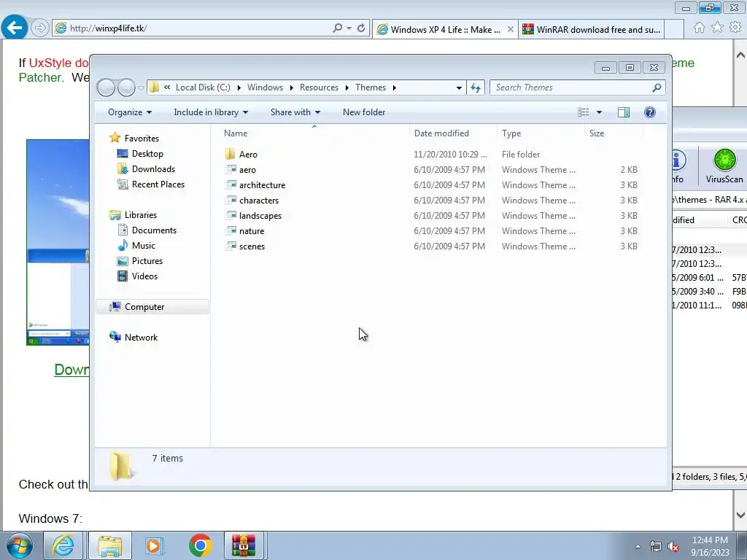Open Internet Explorer from taskbar
The height and width of the screenshot is (560, 747).
[x=63, y=545]
